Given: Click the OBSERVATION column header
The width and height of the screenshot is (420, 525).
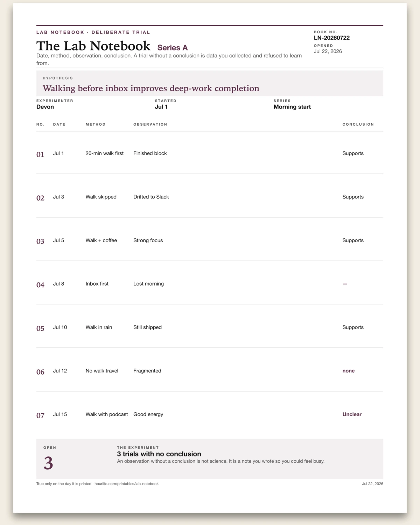Looking at the screenshot, I should tap(150, 124).
